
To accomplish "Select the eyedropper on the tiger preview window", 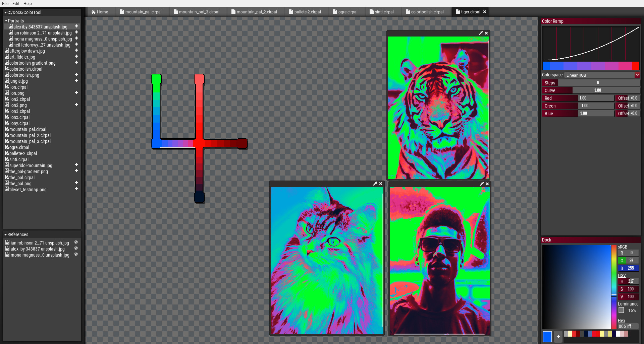I will coord(481,33).
